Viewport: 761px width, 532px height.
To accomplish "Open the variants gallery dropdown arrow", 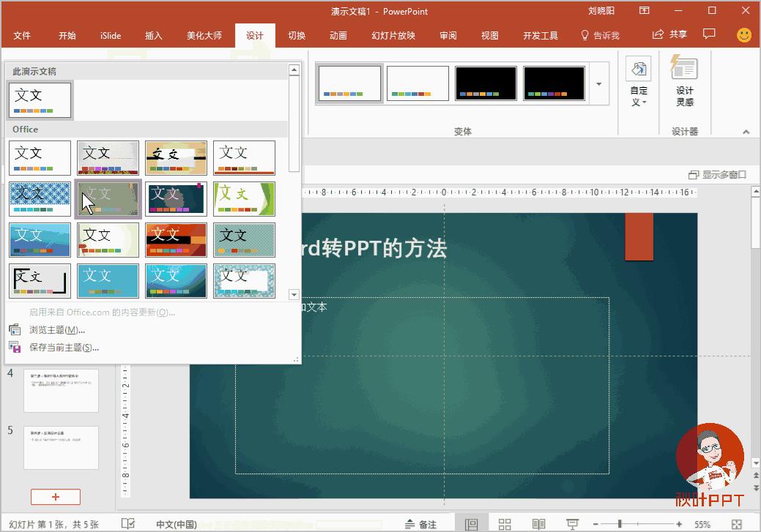I will coord(598,83).
